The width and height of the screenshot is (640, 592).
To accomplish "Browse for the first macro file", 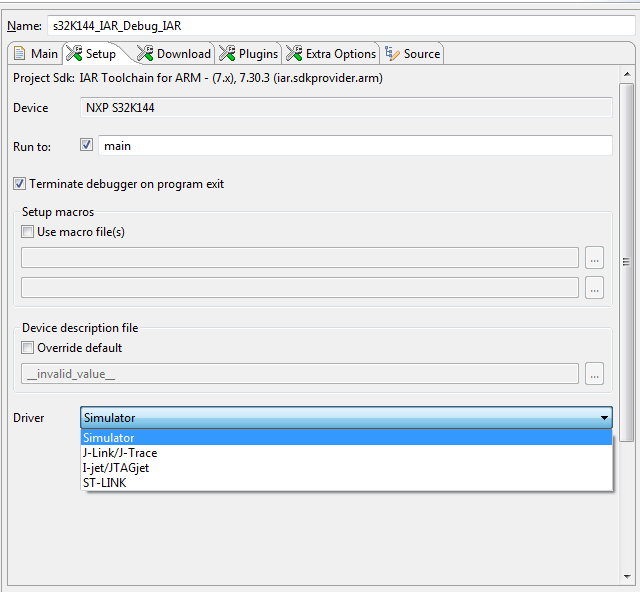I will (594, 258).
